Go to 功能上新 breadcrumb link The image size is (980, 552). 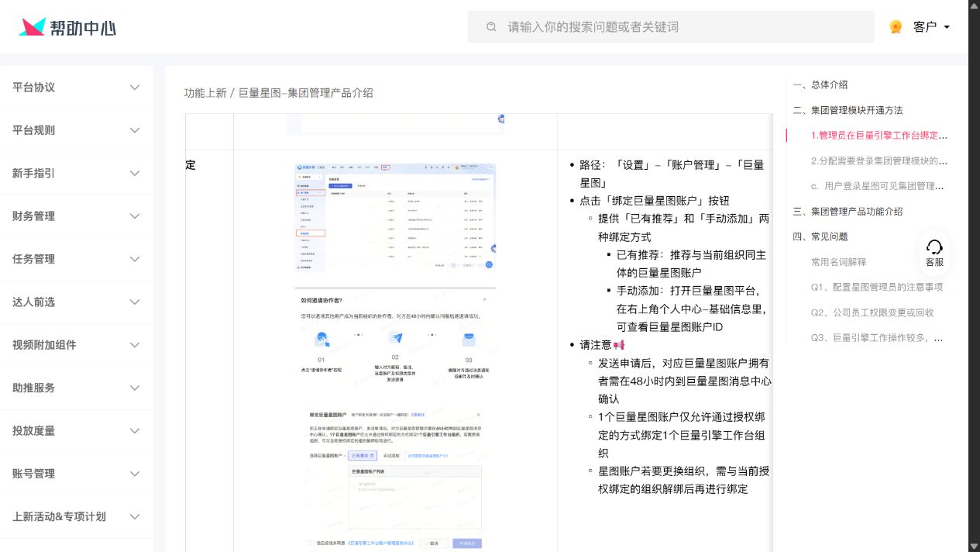205,93
